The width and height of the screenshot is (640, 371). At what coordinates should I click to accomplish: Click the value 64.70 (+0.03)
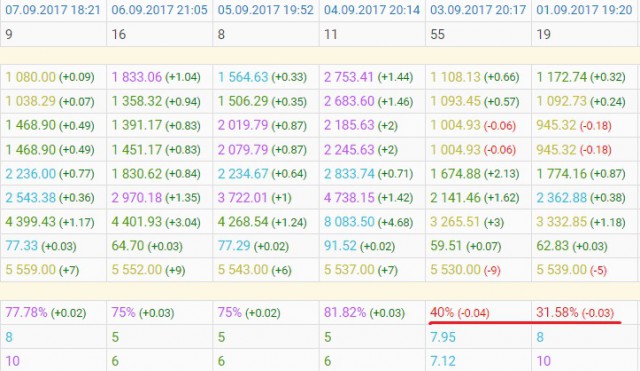point(147,246)
